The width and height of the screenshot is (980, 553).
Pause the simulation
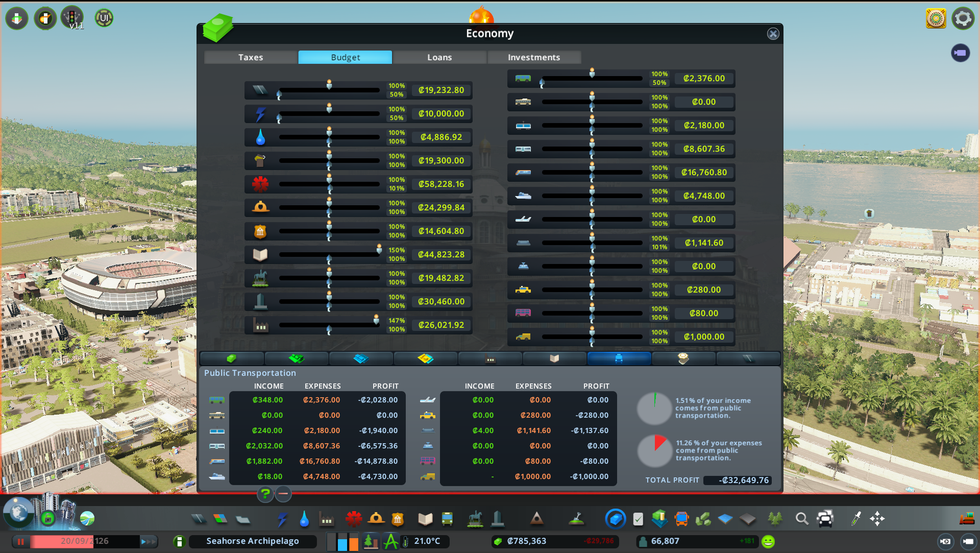(x=21, y=541)
